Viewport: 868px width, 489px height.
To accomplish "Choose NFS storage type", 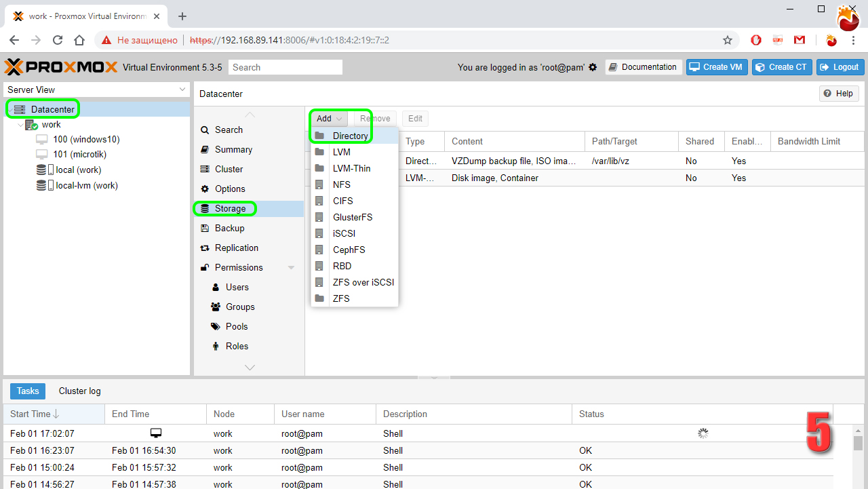I will [355, 184].
